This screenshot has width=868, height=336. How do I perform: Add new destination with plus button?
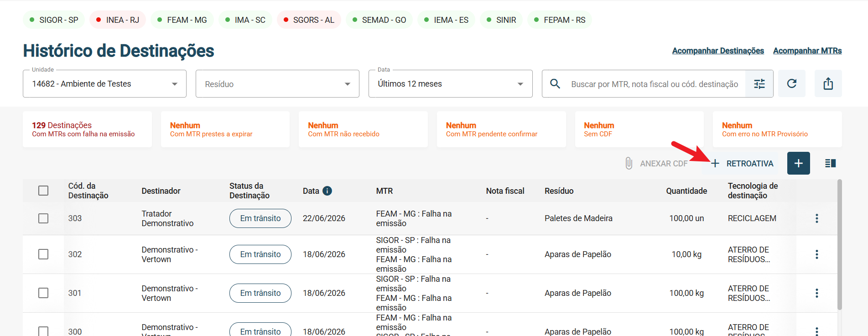(x=799, y=163)
